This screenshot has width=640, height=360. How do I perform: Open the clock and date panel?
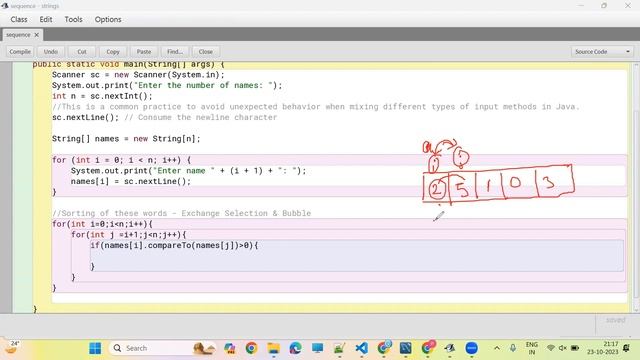click(603, 348)
